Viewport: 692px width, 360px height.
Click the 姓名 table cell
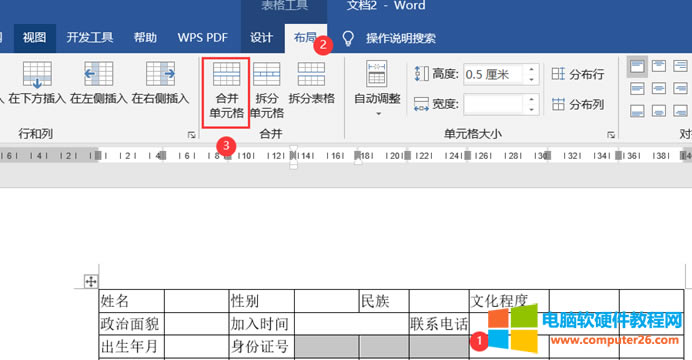pyautogui.click(x=132, y=301)
